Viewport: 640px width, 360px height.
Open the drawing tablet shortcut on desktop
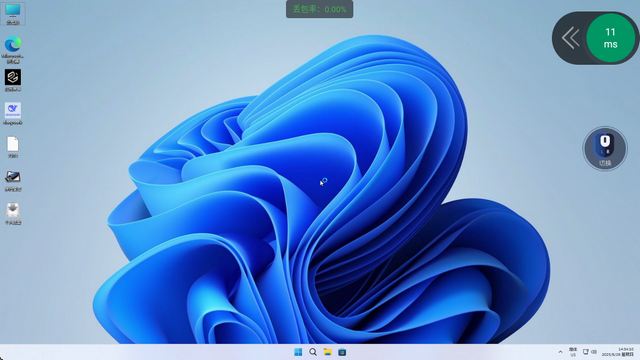click(13, 181)
